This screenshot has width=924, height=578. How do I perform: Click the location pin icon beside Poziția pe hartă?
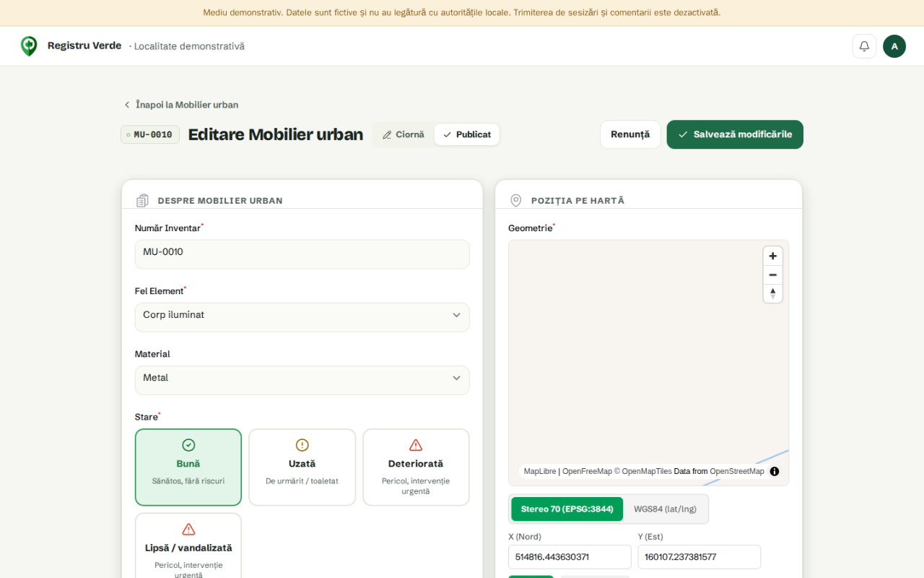pyautogui.click(x=516, y=200)
